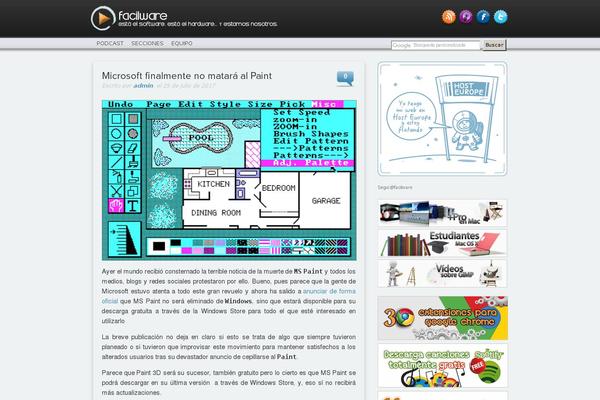
Task: Open the SECCIONES menu item
Action: click(147, 44)
